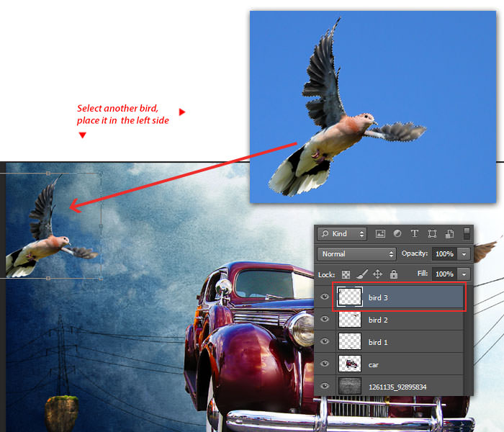Click the Fill 100% value field
The height and width of the screenshot is (432, 504).
click(444, 274)
